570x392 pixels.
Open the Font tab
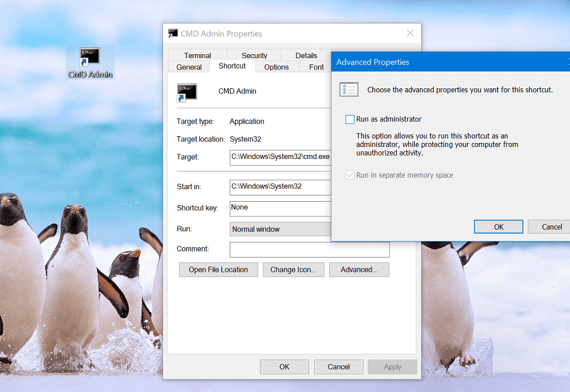(316, 67)
